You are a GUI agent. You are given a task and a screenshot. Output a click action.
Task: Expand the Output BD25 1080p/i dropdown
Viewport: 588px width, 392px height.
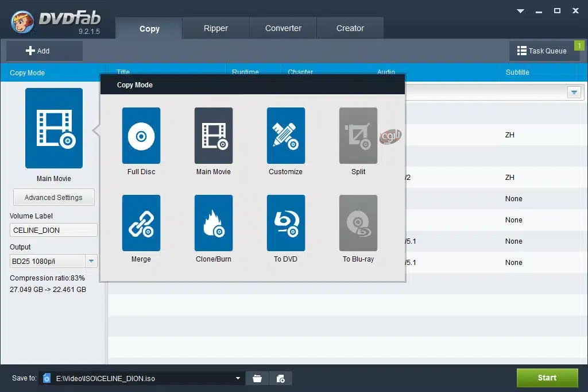pos(91,261)
